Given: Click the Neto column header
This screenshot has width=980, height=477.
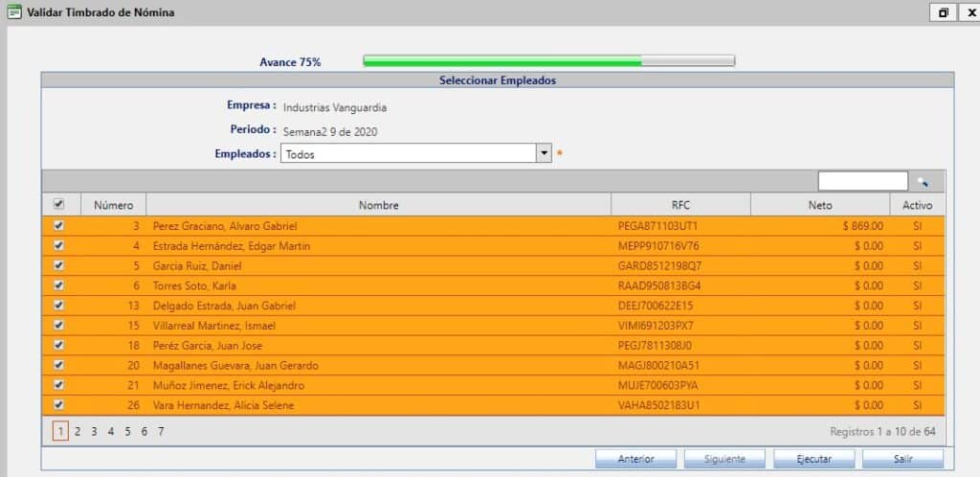Looking at the screenshot, I should point(819,205).
